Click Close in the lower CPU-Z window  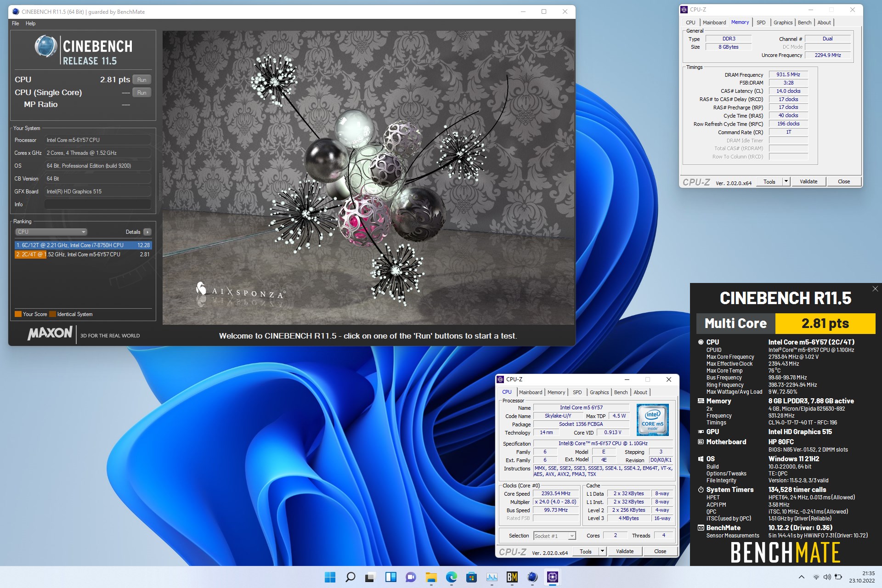click(660, 551)
